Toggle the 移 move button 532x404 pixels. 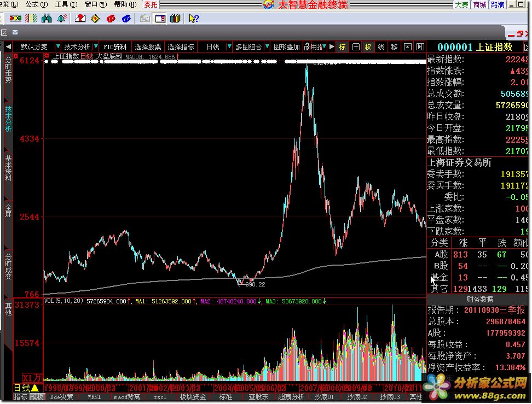(x=394, y=47)
